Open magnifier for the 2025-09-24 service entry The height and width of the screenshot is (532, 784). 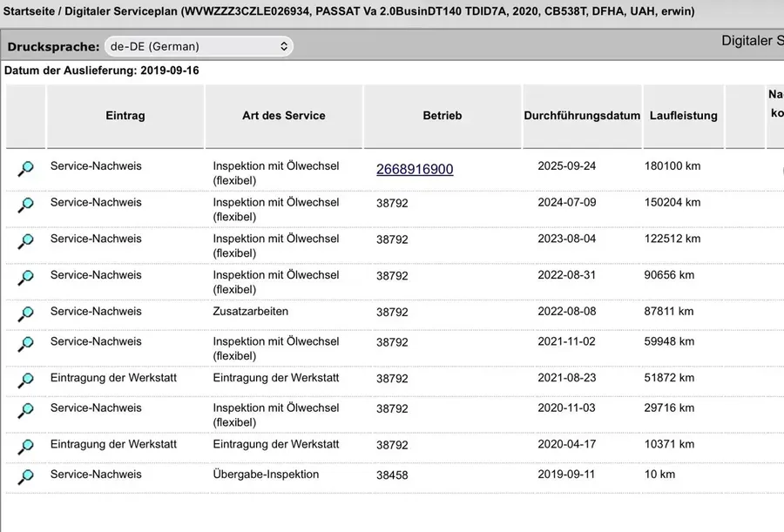(x=25, y=169)
